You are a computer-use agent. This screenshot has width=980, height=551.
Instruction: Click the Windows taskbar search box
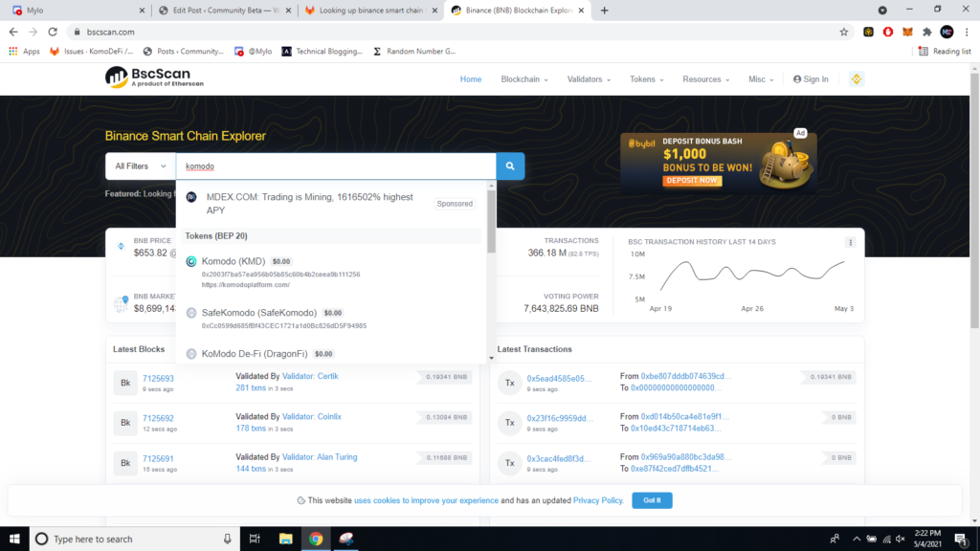[x=134, y=539]
